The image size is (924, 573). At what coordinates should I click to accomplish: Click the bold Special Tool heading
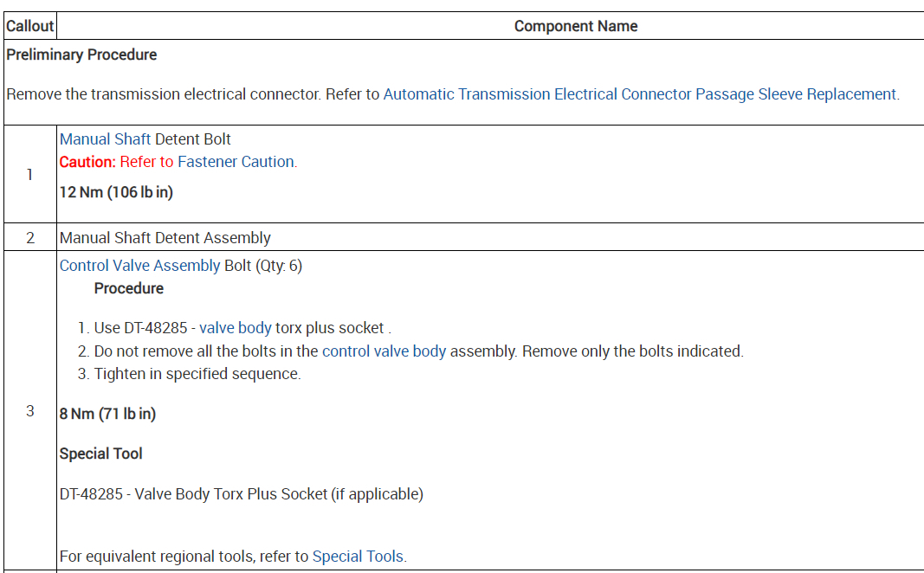100,454
